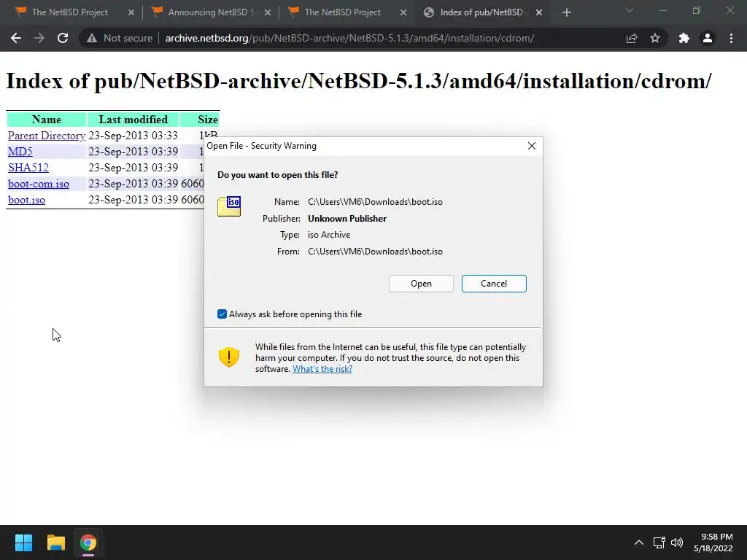The image size is (747, 560).
Task: Go back to the previous page
Action: coord(16,38)
